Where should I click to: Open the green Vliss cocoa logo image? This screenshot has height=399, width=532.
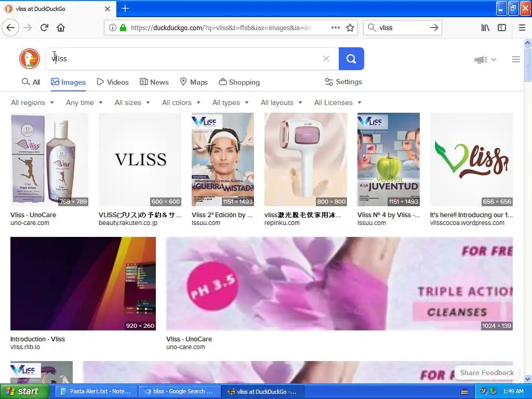pos(472,159)
